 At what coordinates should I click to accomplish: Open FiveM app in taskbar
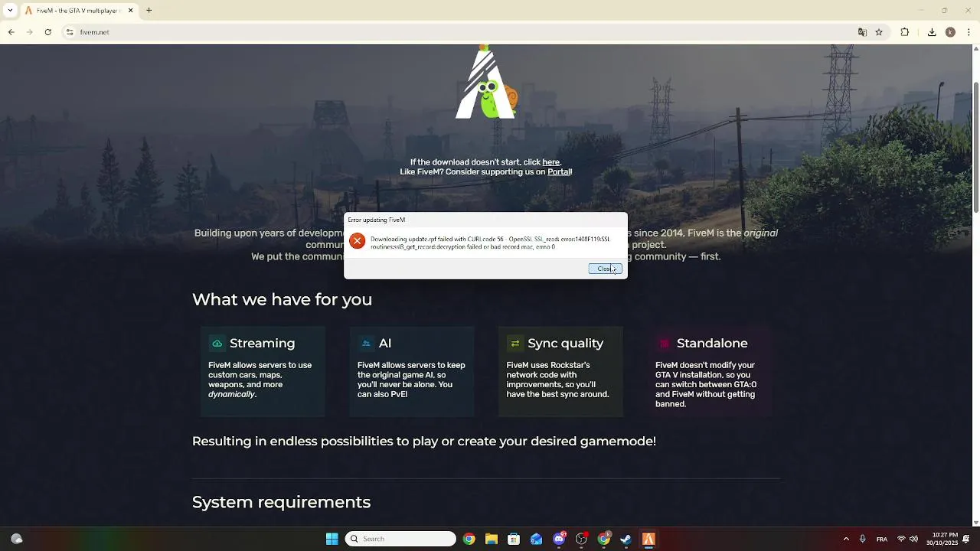pyautogui.click(x=648, y=539)
